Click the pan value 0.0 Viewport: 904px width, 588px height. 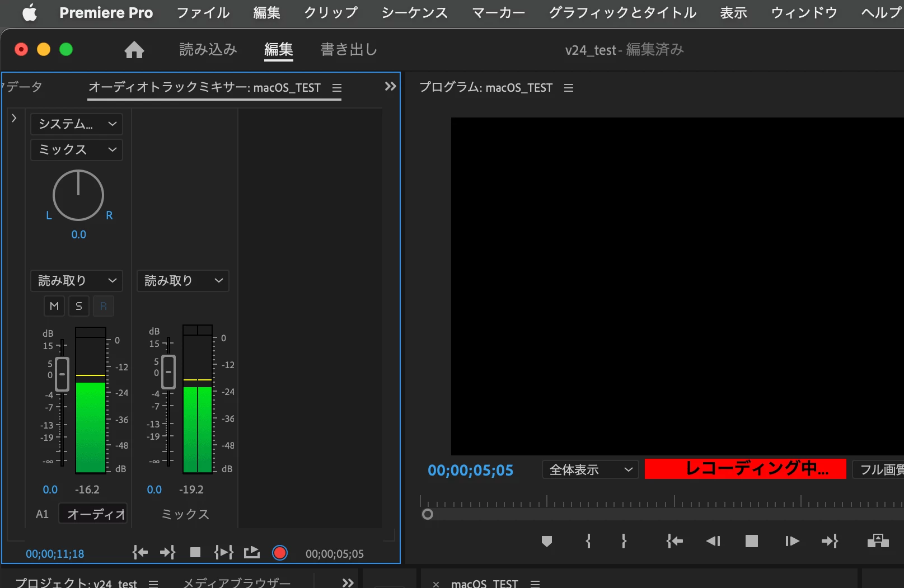coord(78,234)
